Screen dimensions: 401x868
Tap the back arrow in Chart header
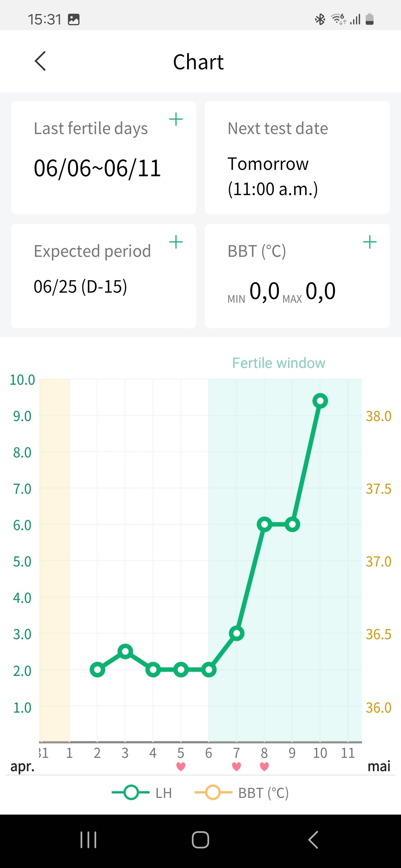pos(40,61)
